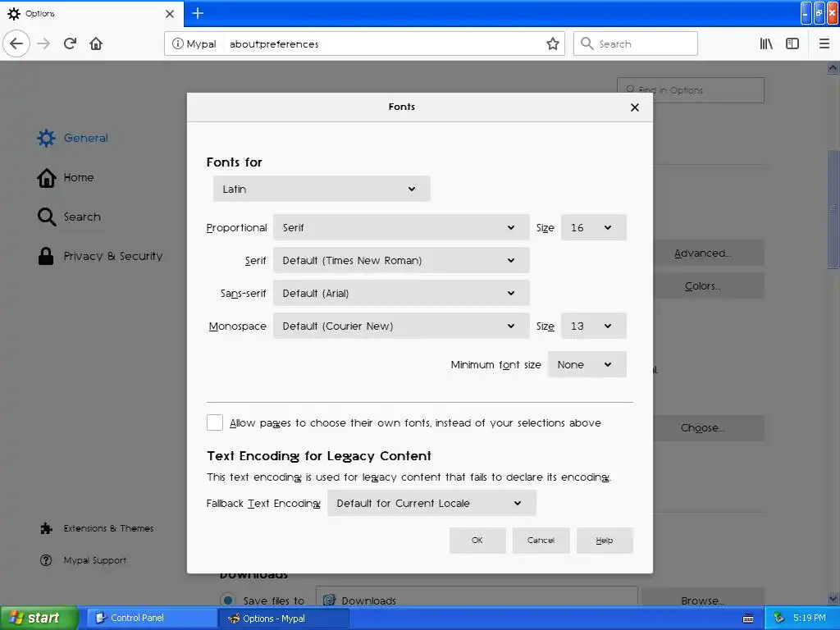This screenshot has width=840, height=630.
Task: Click the keyboard icon in the system tray
Action: click(x=748, y=619)
